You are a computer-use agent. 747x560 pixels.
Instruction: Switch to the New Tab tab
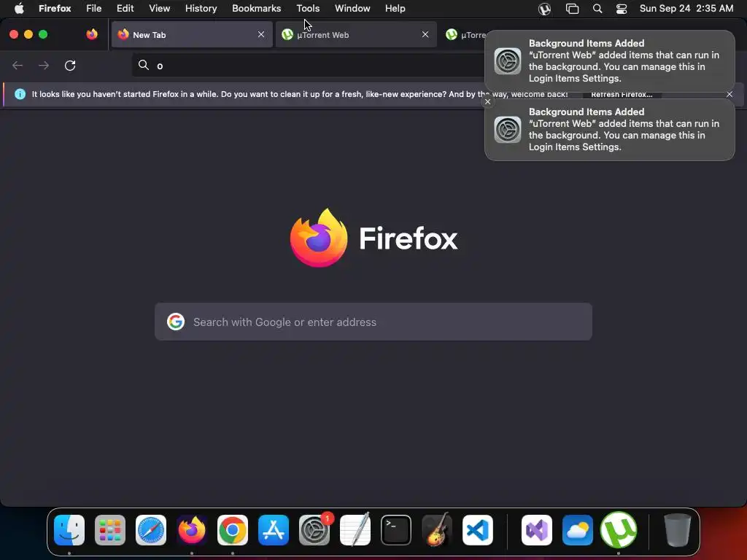pos(192,35)
